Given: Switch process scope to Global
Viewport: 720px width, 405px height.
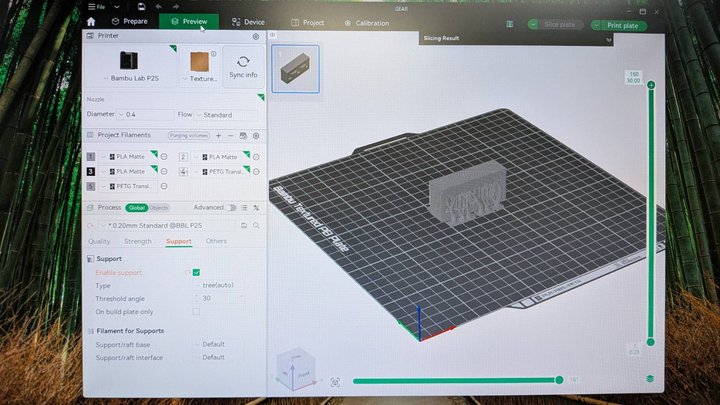Looking at the screenshot, I should [136, 208].
